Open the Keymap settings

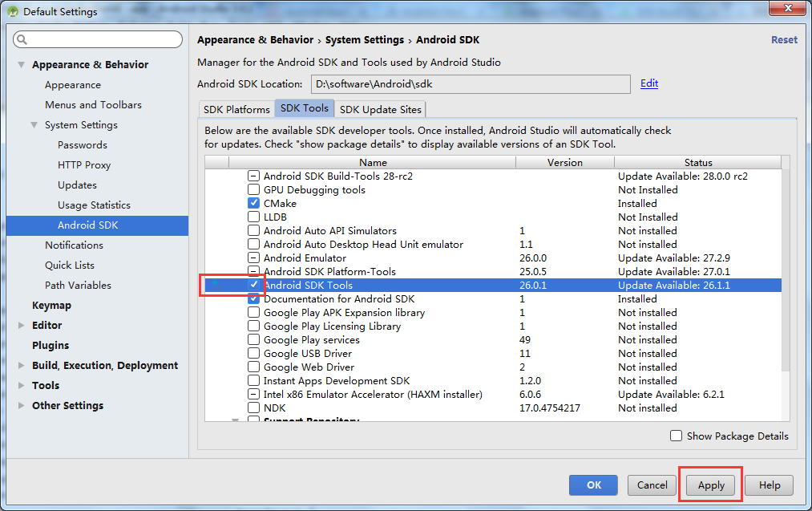click(51, 306)
